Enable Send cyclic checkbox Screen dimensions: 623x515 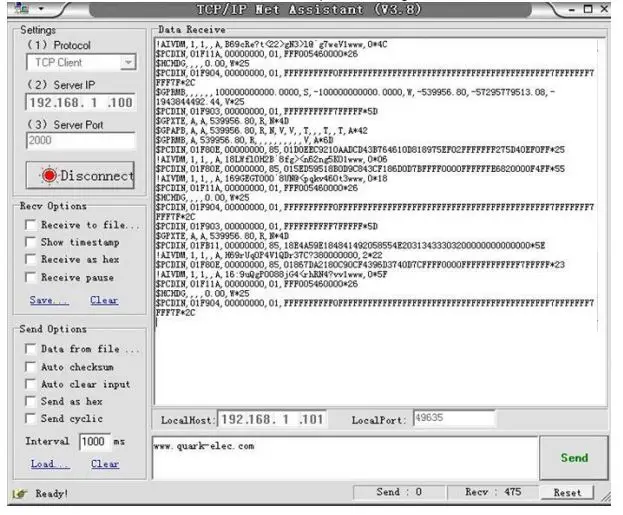pyautogui.click(x=31, y=418)
